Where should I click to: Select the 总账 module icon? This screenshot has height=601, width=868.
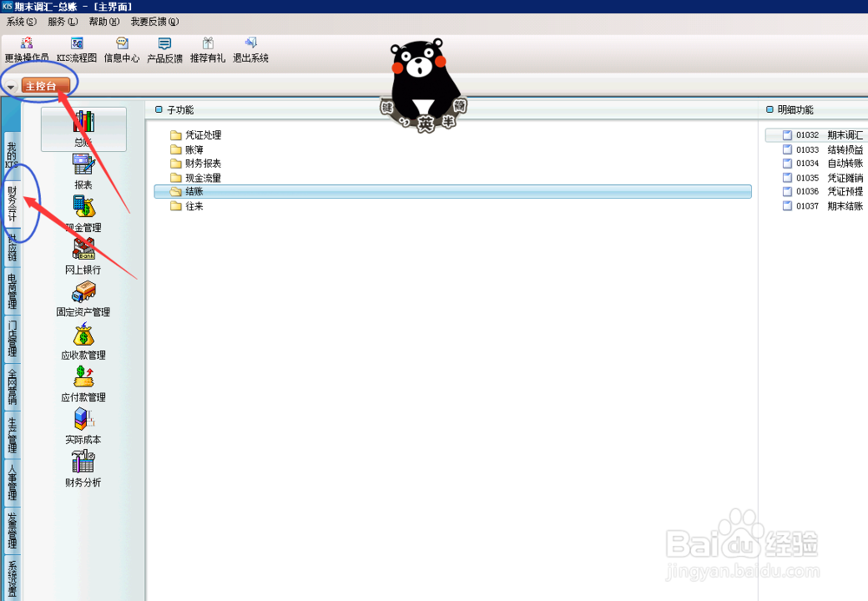[83, 122]
